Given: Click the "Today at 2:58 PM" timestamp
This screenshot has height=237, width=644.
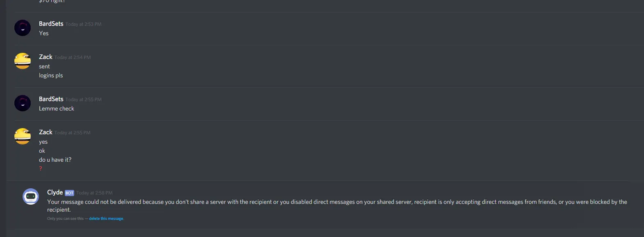Looking at the screenshot, I should click(x=94, y=193).
